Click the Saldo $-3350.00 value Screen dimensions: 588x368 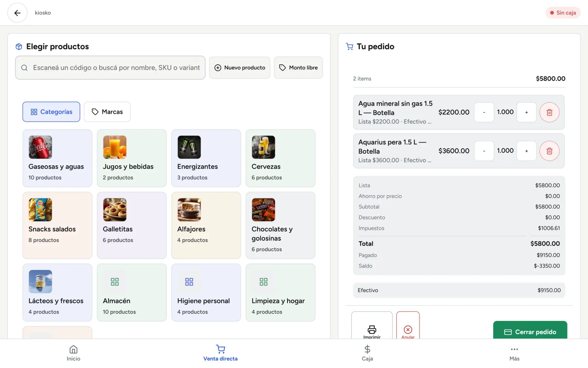coord(547,266)
